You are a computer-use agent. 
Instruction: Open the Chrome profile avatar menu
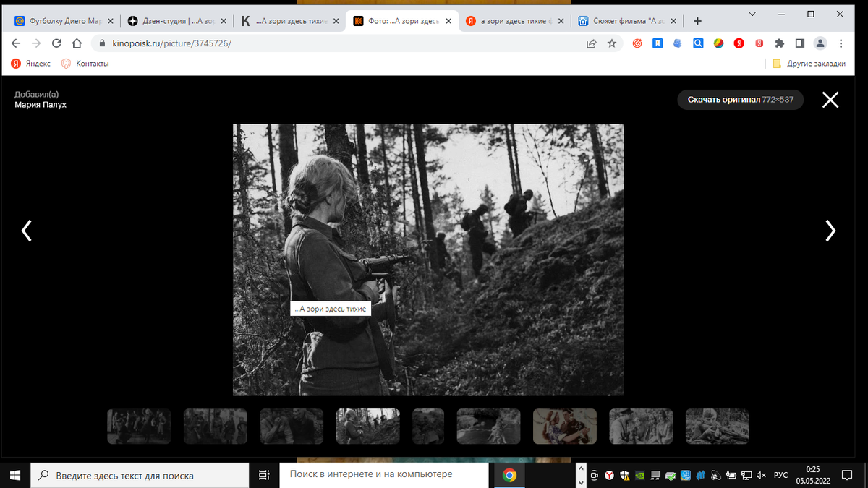[820, 43]
